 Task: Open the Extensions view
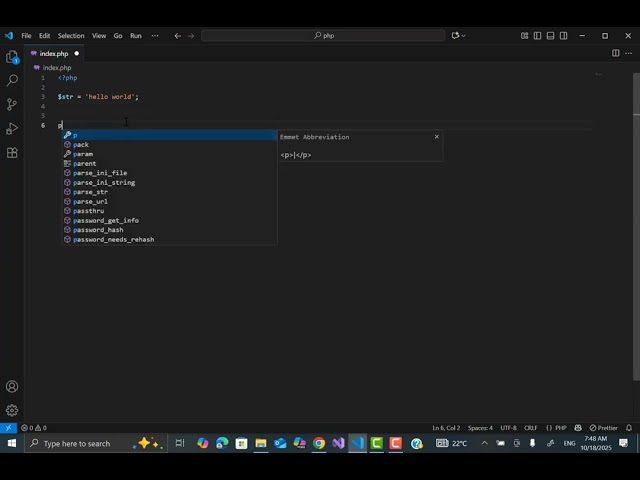pyautogui.click(x=12, y=153)
